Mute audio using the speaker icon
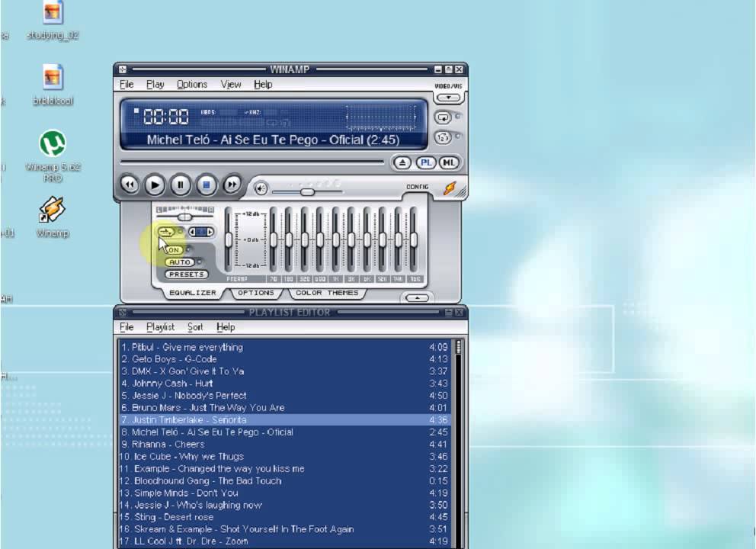 tap(261, 188)
